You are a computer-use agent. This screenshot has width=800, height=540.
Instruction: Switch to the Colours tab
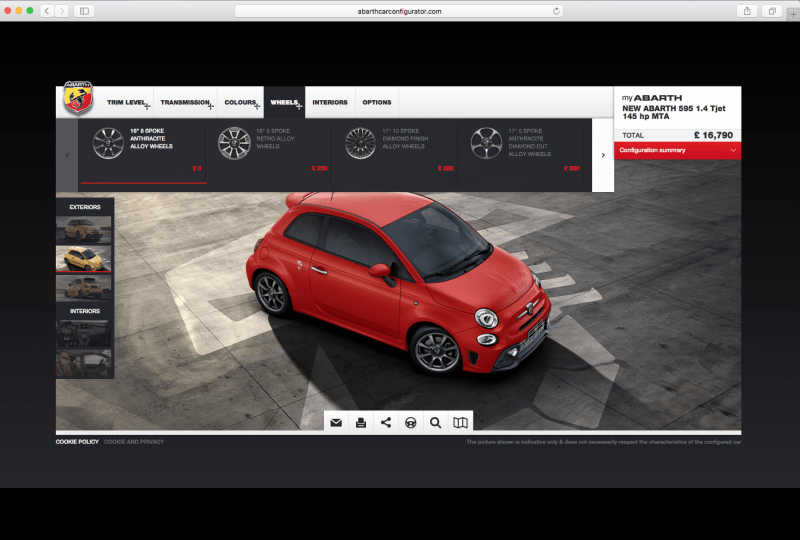(240, 103)
